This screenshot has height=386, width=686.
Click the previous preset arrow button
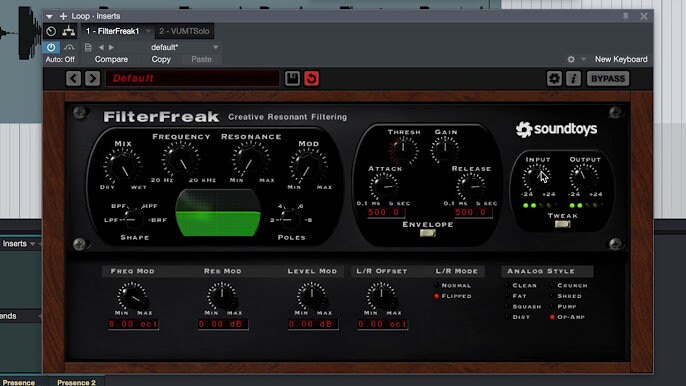74,79
